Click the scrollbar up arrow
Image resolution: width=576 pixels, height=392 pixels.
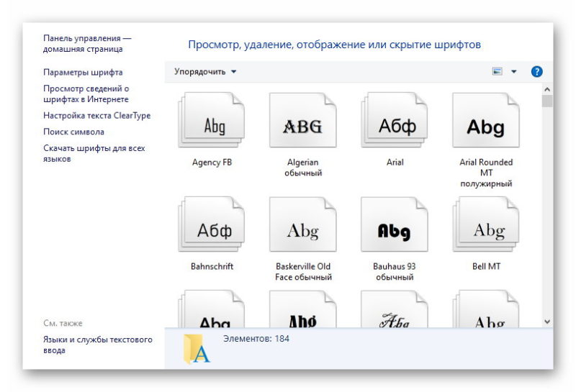click(x=547, y=89)
